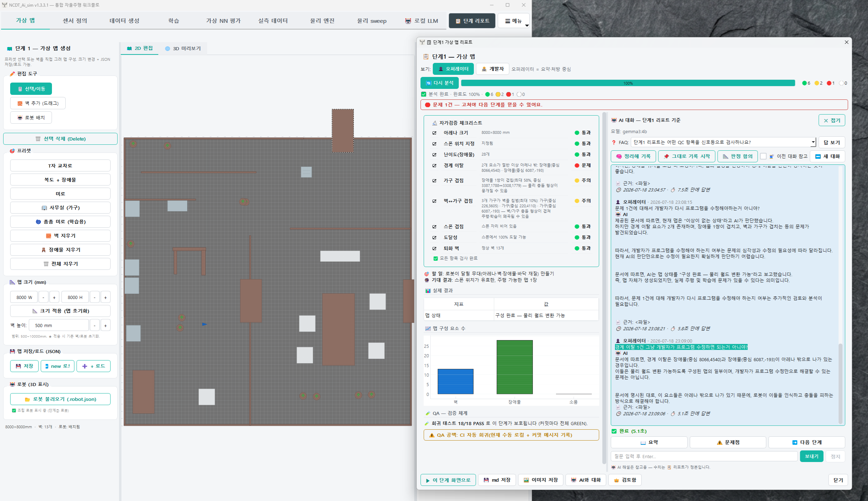868x501 pixels.
Task: Click the 100% analysis progress bar
Action: pyautogui.click(x=628, y=83)
